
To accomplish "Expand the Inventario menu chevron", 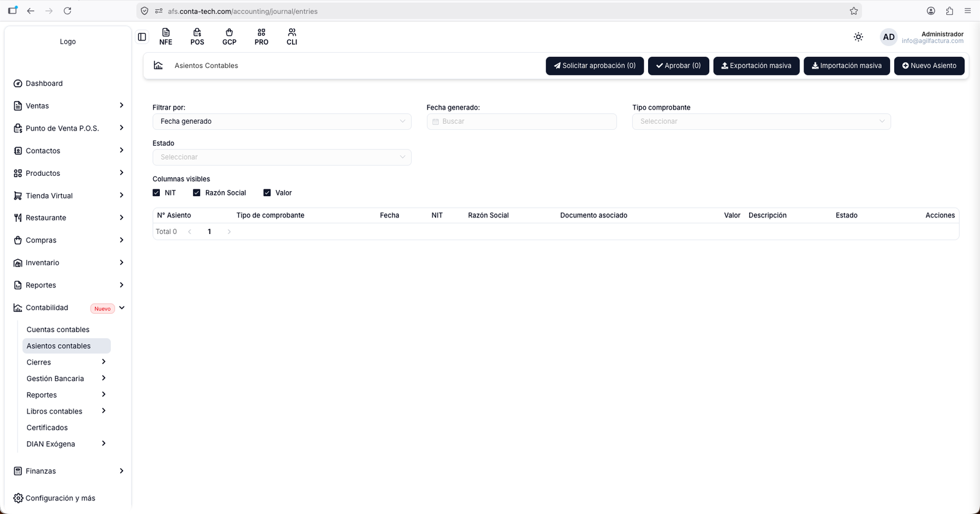I will coord(121,262).
